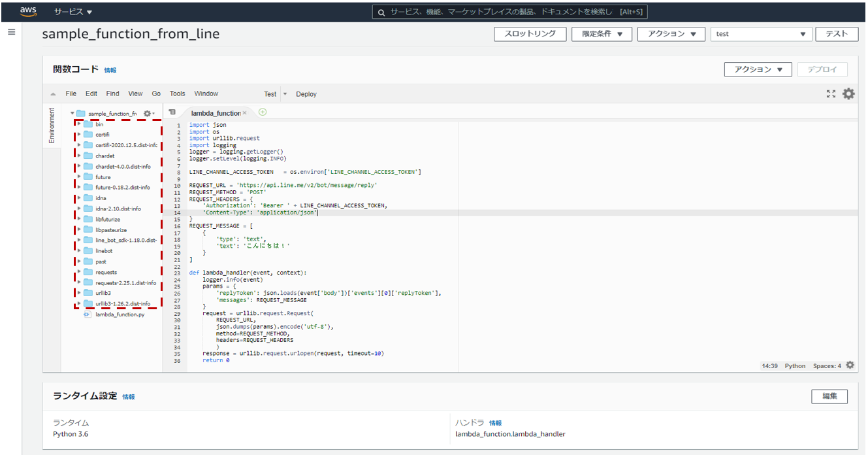Viewport: 868px width, 457px height.
Task: Open the Window menu
Action: pos(206,93)
